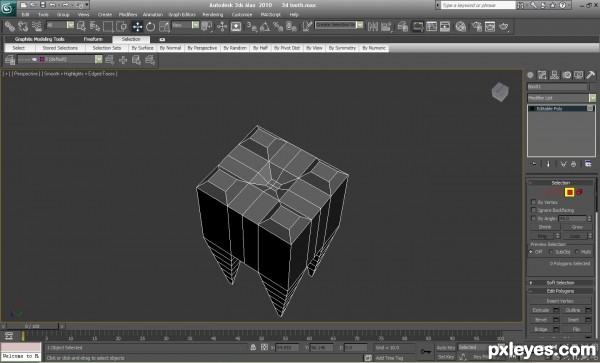The image size is (600, 363).
Task: Select Element sub-object level icon
Action: 579,192
